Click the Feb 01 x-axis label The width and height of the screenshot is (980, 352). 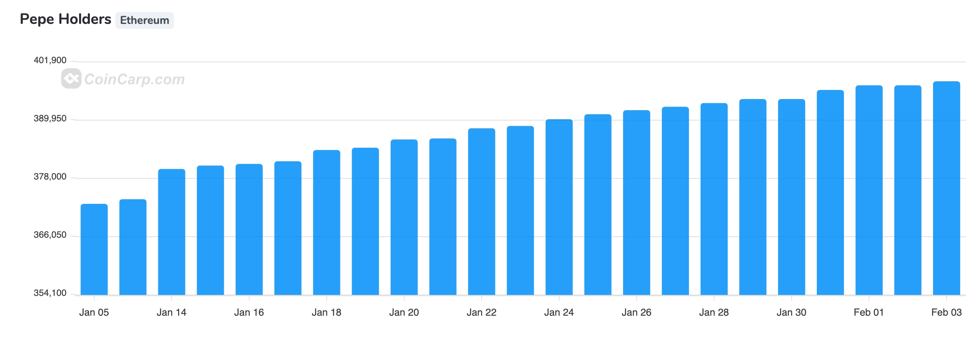pos(869,312)
